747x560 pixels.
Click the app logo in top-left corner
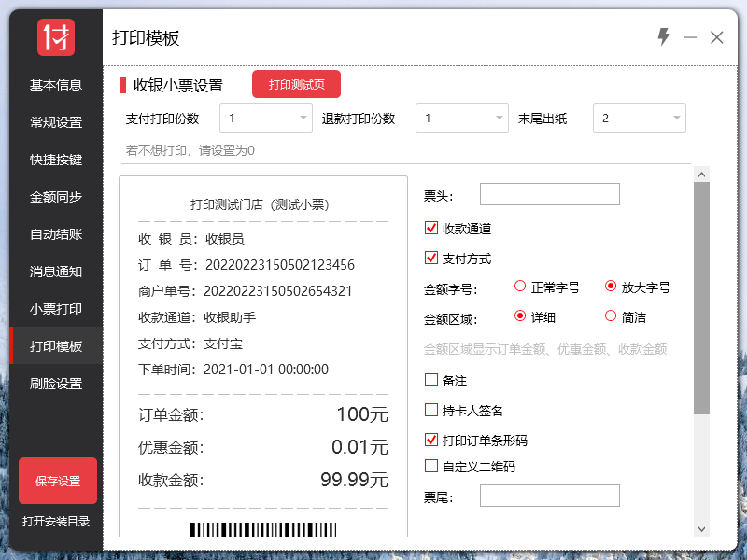click(56, 37)
